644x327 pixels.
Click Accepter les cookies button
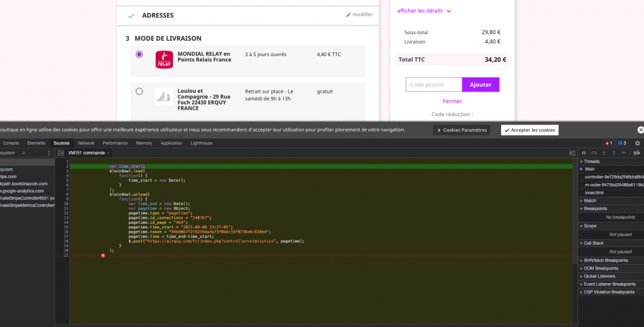click(x=529, y=130)
